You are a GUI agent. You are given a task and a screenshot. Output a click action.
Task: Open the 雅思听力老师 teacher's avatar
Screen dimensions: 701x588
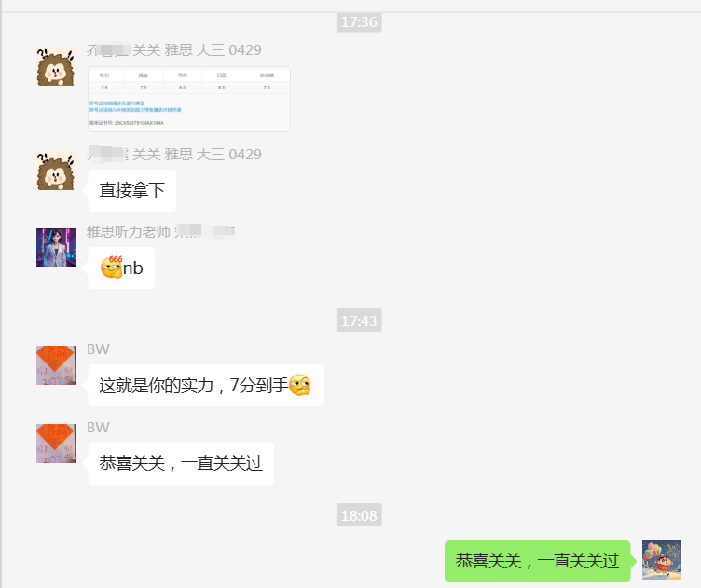(x=56, y=248)
